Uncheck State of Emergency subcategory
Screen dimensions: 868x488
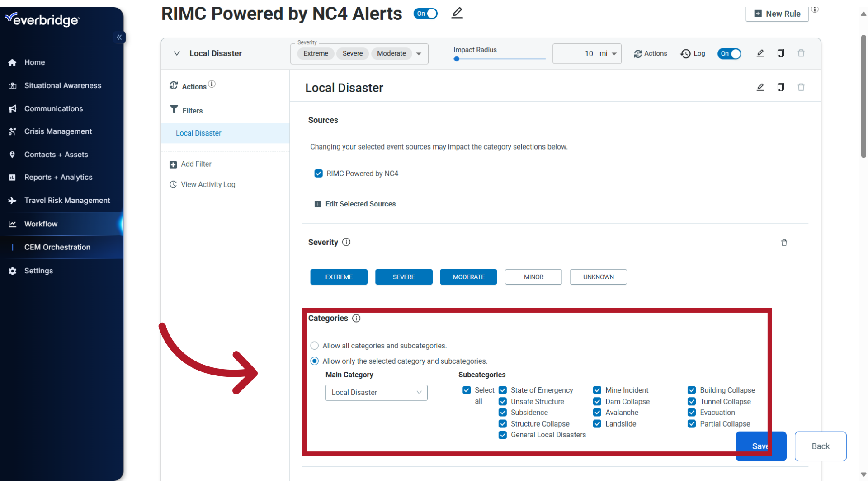point(503,390)
